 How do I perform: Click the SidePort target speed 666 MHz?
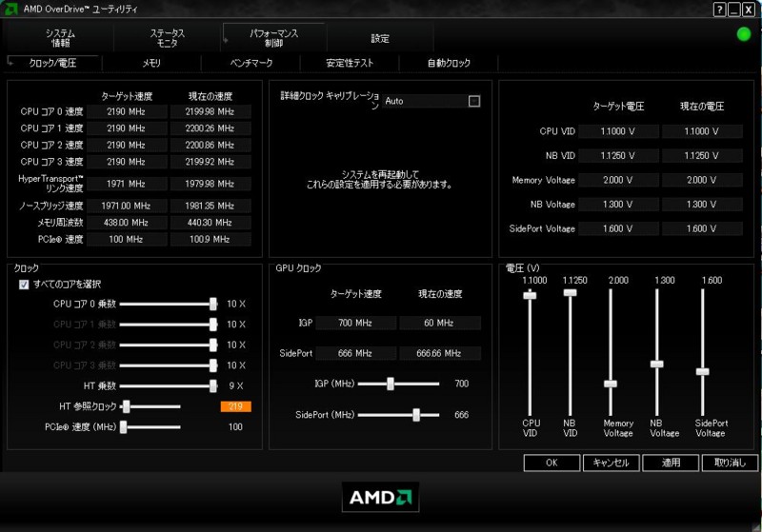point(355,353)
